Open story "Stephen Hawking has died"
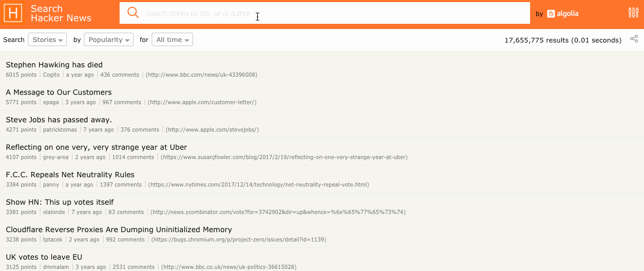The image size is (644, 271). (x=54, y=65)
